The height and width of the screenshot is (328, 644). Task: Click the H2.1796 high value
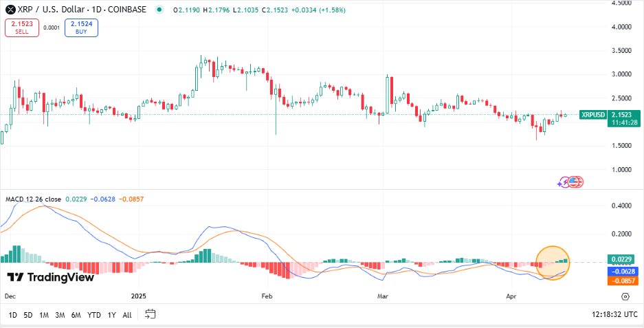click(x=215, y=10)
